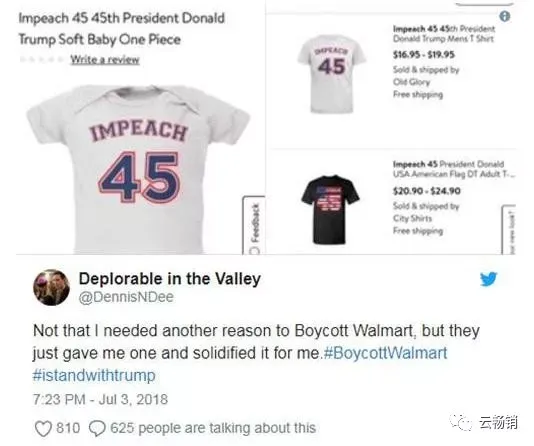The height and width of the screenshot is (446, 534).
Task: Click the star rating row
Action: click(x=42, y=60)
